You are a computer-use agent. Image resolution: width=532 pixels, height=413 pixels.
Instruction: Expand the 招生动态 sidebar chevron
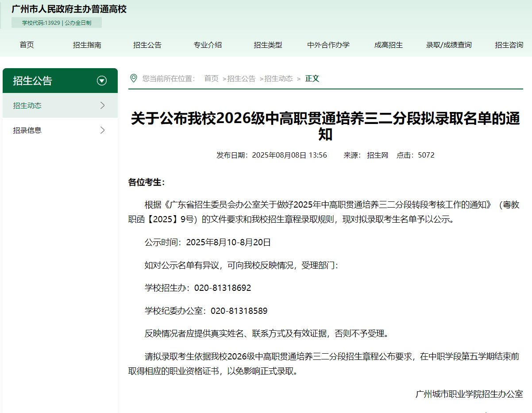pyautogui.click(x=103, y=105)
